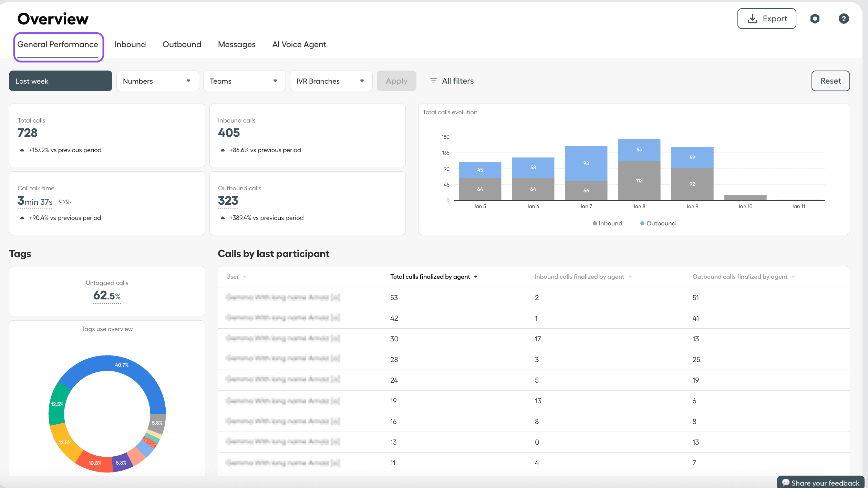Open the Teams dropdown filter
Screen dimensions: 868x488
coord(244,81)
